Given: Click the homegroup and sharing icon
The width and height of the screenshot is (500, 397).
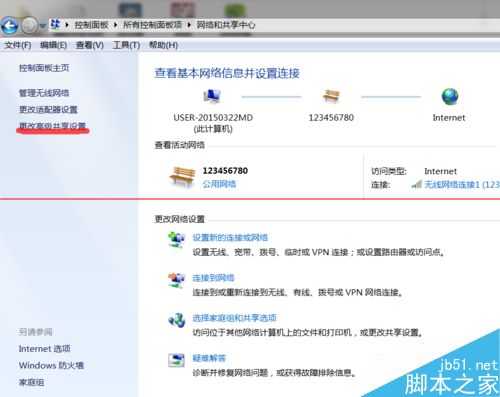Looking at the screenshot, I should pyautogui.click(x=176, y=320).
